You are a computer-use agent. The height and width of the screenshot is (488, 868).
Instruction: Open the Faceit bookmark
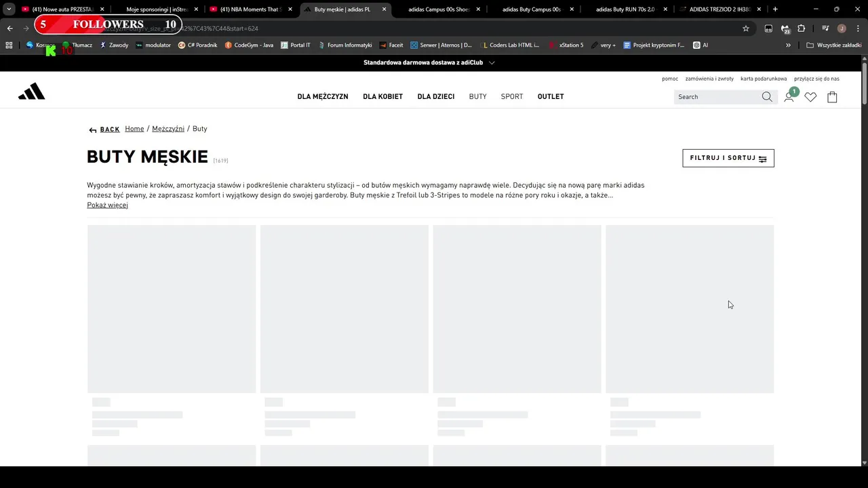click(391, 45)
